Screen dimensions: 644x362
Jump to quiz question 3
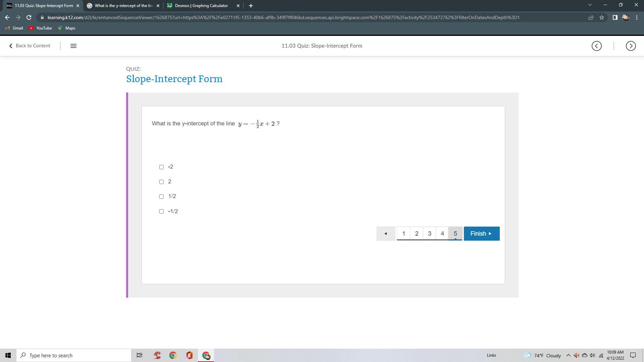pyautogui.click(x=429, y=234)
